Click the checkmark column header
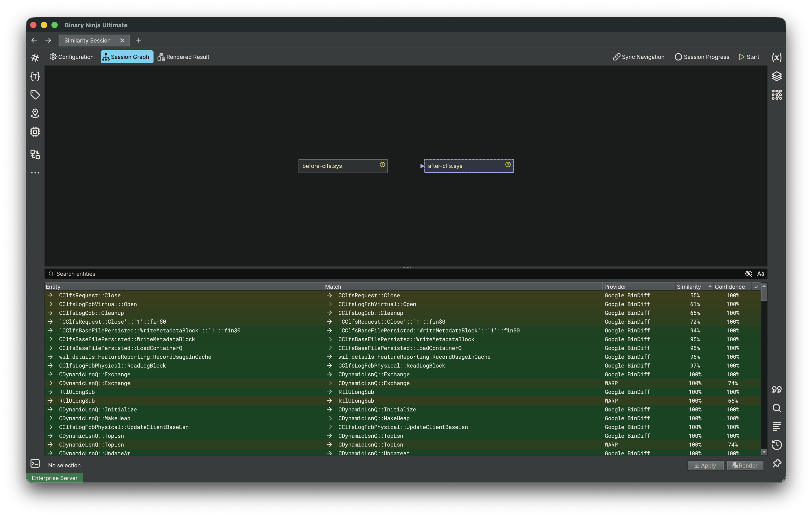Viewport: 812px width, 517px height. 756,287
